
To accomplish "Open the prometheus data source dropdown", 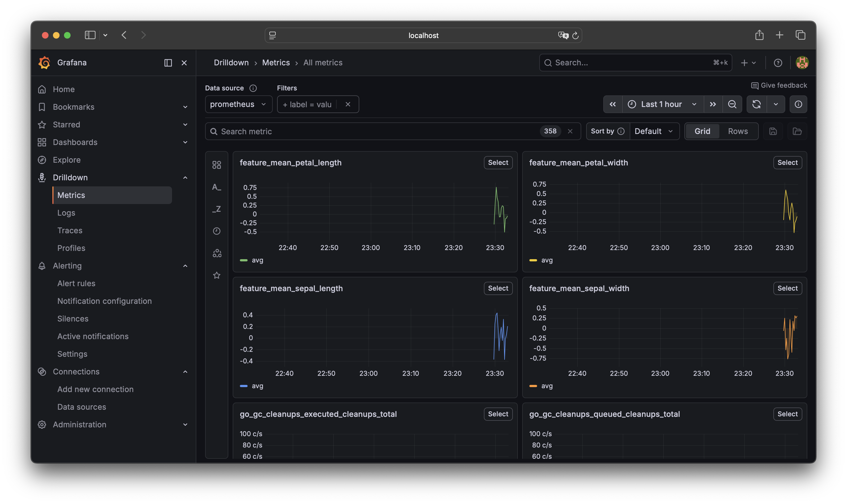I will [x=238, y=104].
